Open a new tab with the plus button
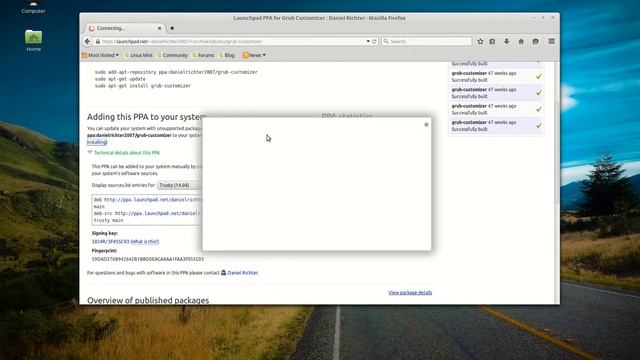This screenshot has height=360, width=640. click(x=172, y=28)
